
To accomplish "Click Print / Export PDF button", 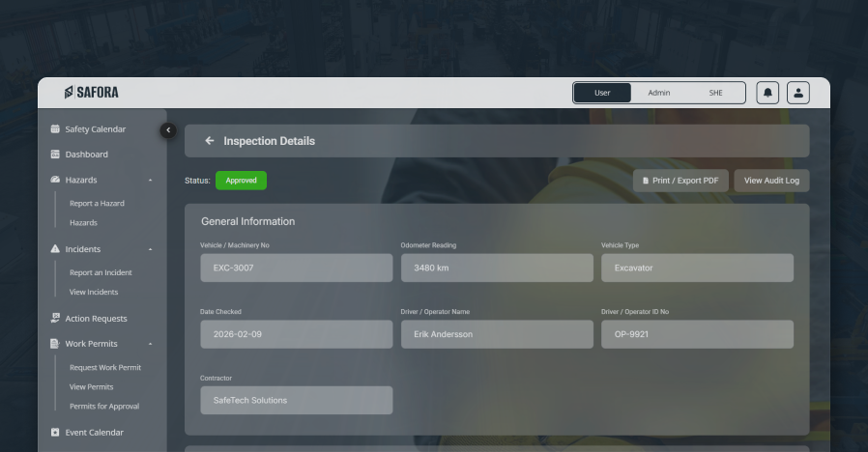I will 680,181.
